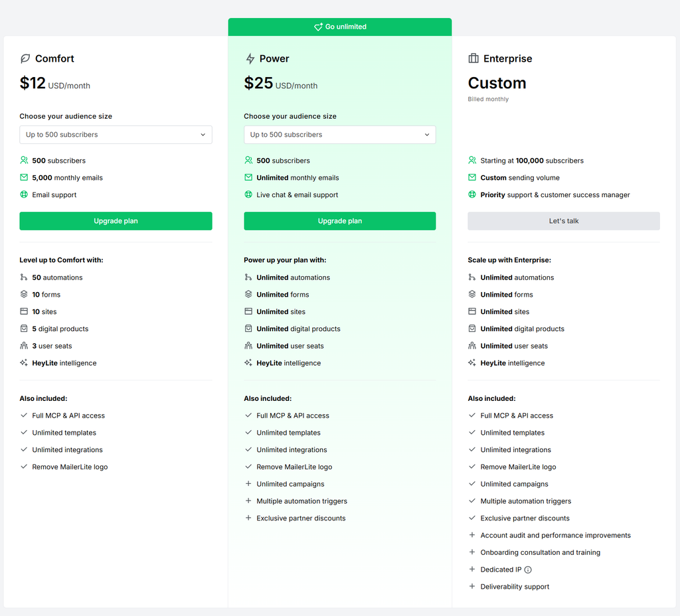Click 'Power up your plan with:' heading
680x616 pixels.
pyautogui.click(x=285, y=260)
